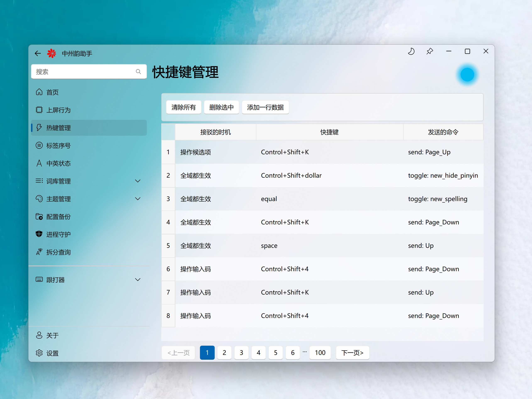Open 中英状态 in the sidebar
Viewport: 532px width, 399px height.
[58, 163]
